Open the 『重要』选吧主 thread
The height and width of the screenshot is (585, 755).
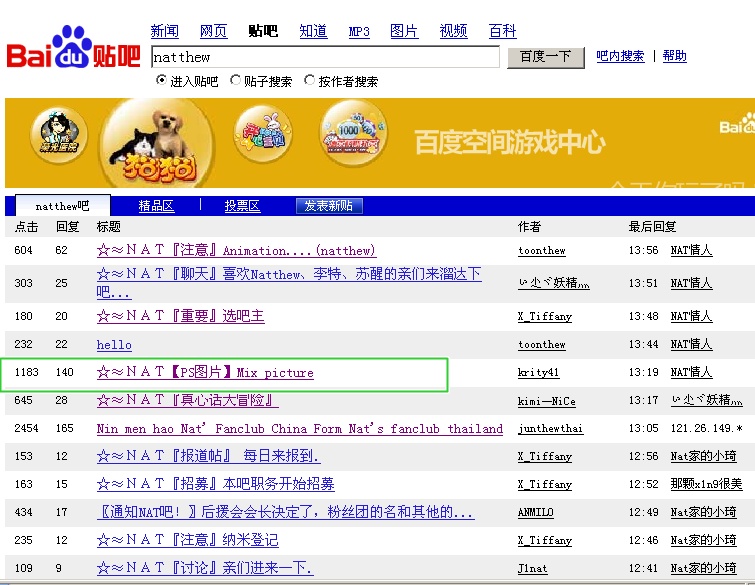pos(181,316)
